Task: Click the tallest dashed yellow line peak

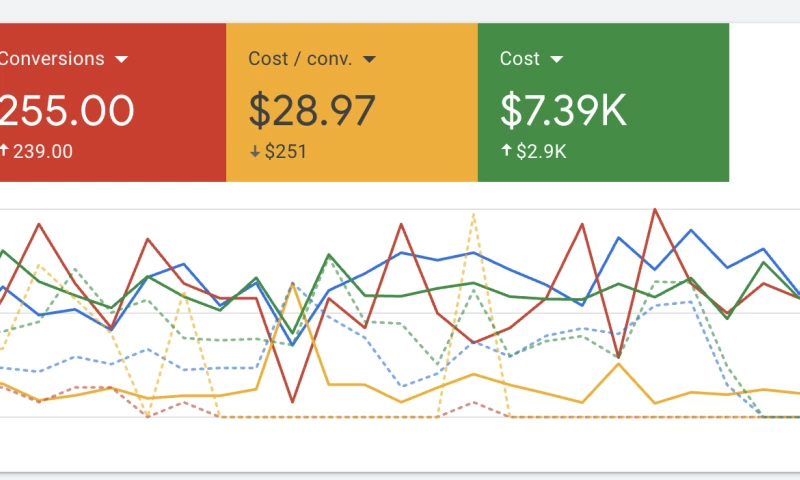Action: coord(474,214)
